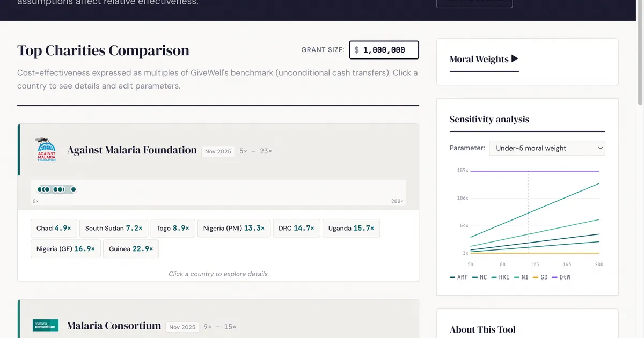Screen dimensions: 644x338
Task: Click the 50 x-axis label
Action: tap(471, 264)
